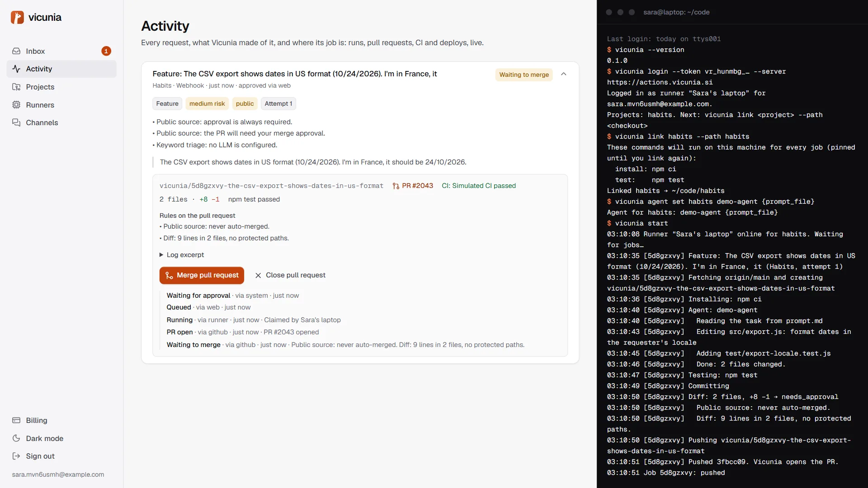
Task: Click the Inbox tray icon
Action: pyautogui.click(x=16, y=51)
